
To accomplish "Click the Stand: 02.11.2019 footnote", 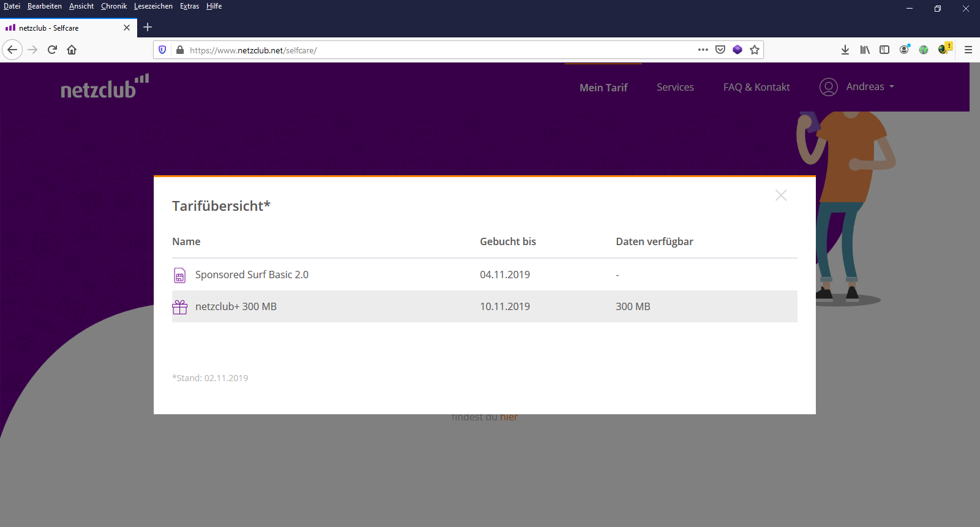I will coord(210,378).
